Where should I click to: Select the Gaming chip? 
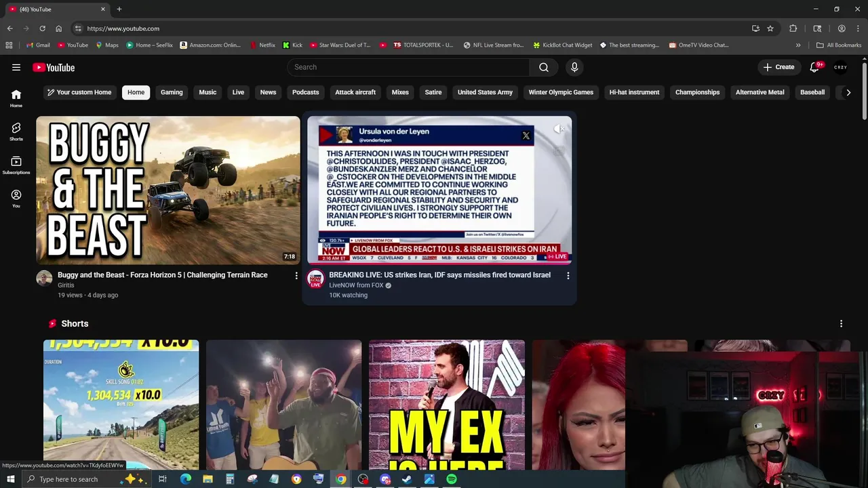(172, 92)
